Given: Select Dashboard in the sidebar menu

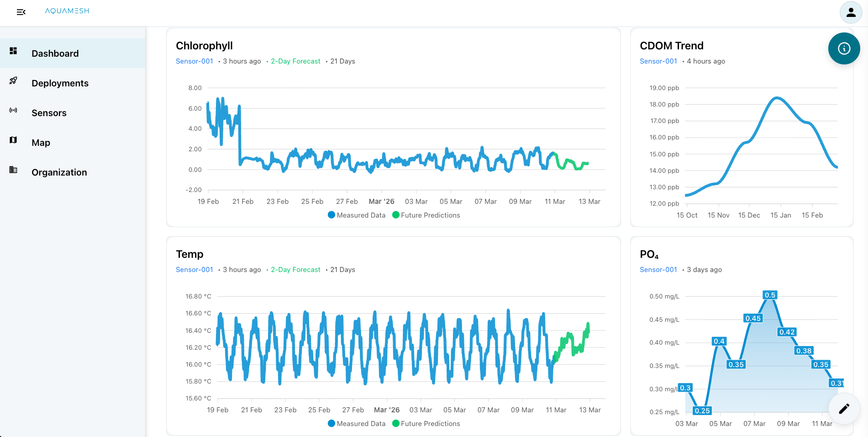Looking at the screenshot, I should tap(55, 53).
